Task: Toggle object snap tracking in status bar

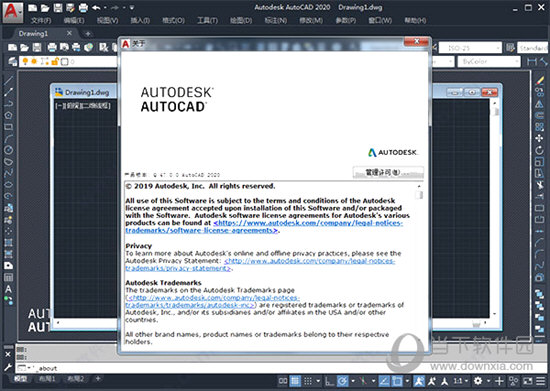Action: [x=384, y=381]
